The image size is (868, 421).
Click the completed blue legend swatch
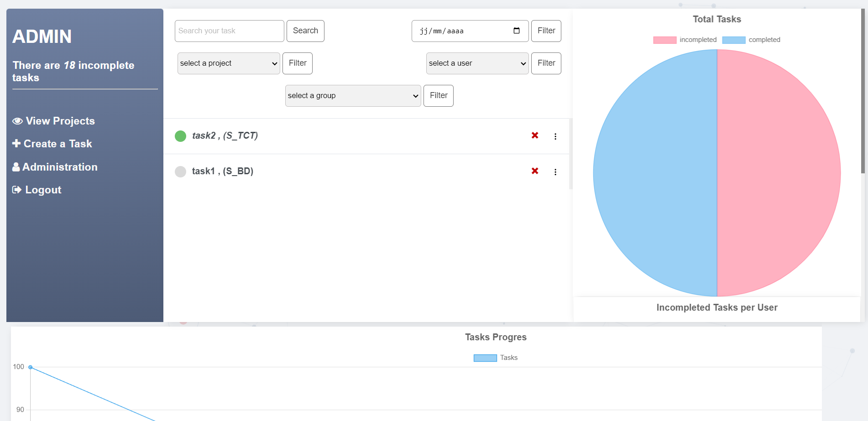(x=733, y=40)
